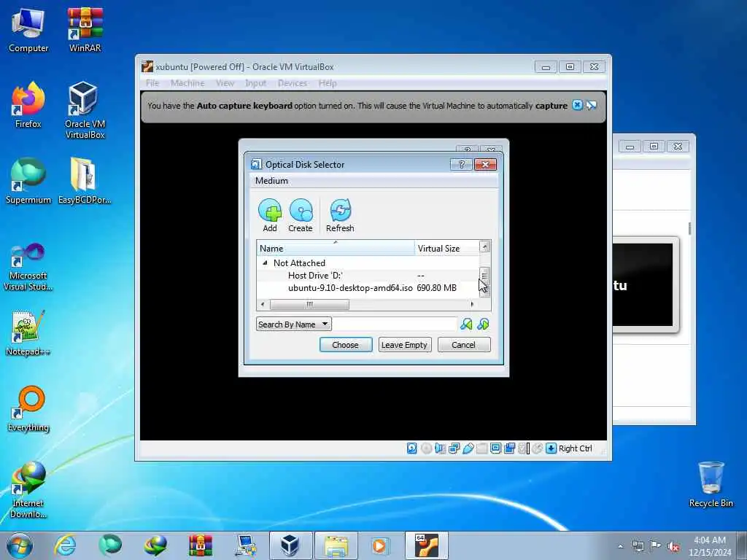Click the scroll right arrow of media list
747x560 pixels.
click(472, 304)
